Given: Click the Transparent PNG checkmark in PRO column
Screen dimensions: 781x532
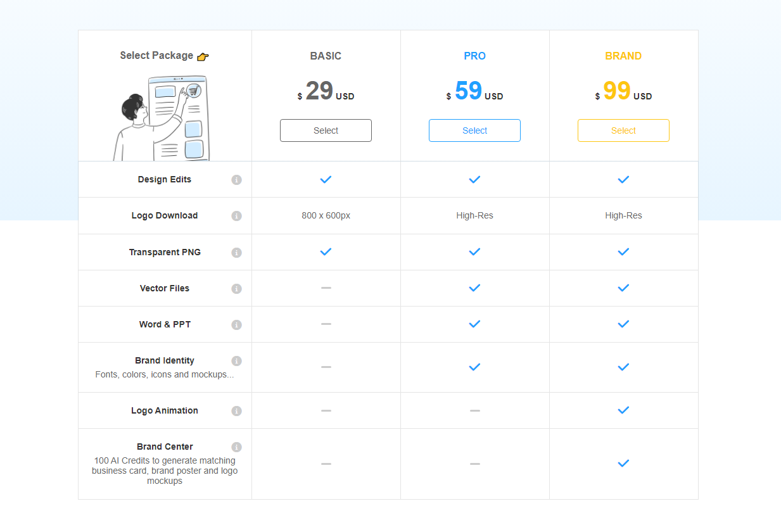Looking at the screenshot, I should click(x=474, y=252).
